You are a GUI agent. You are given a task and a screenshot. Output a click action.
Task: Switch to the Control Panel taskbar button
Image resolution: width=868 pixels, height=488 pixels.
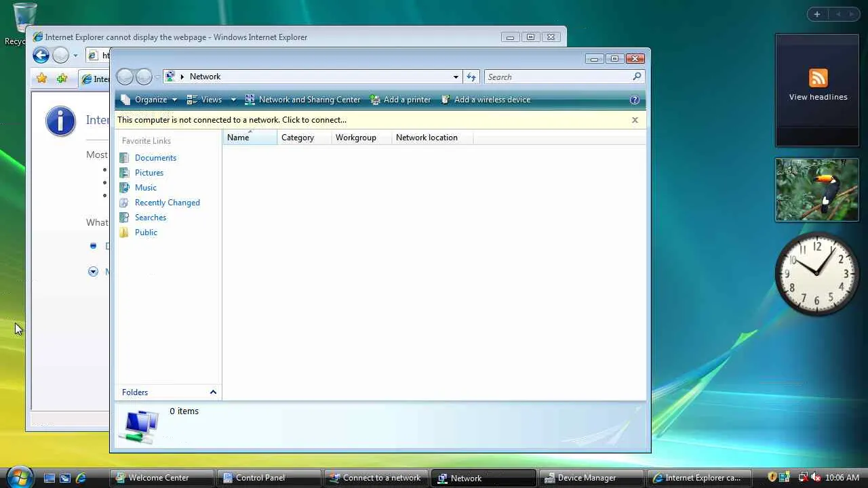pyautogui.click(x=269, y=478)
